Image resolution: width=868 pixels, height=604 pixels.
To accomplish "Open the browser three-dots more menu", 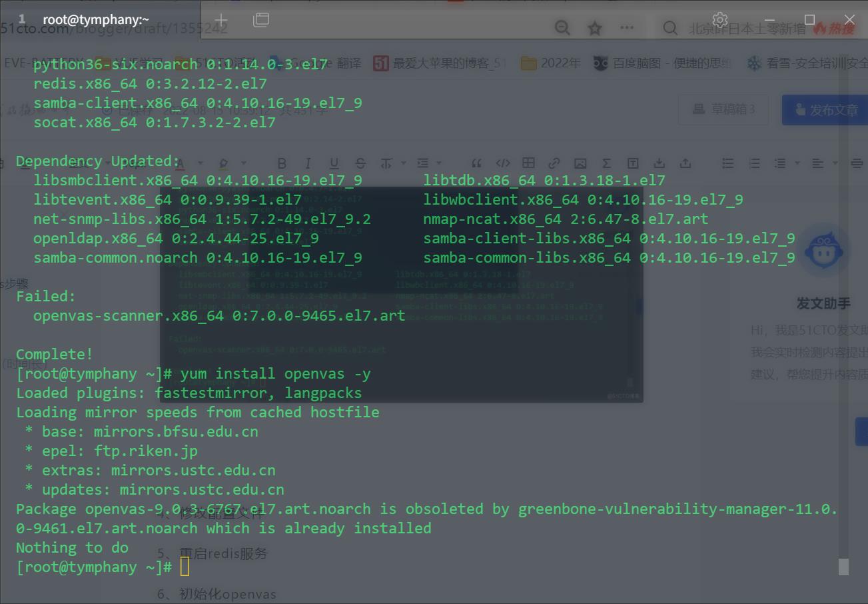I will coord(627,28).
